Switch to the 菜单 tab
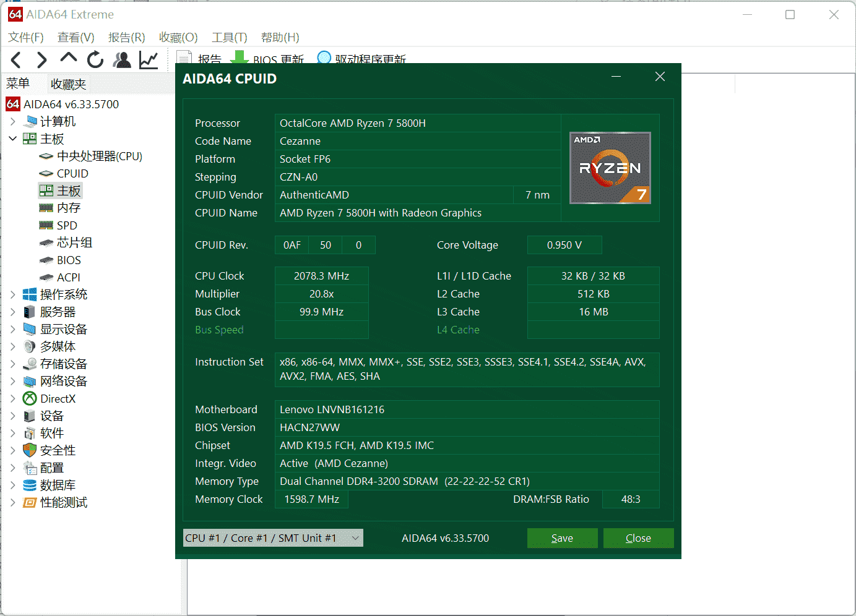This screenshot has width=856, height=616. [x=18, y=83]
